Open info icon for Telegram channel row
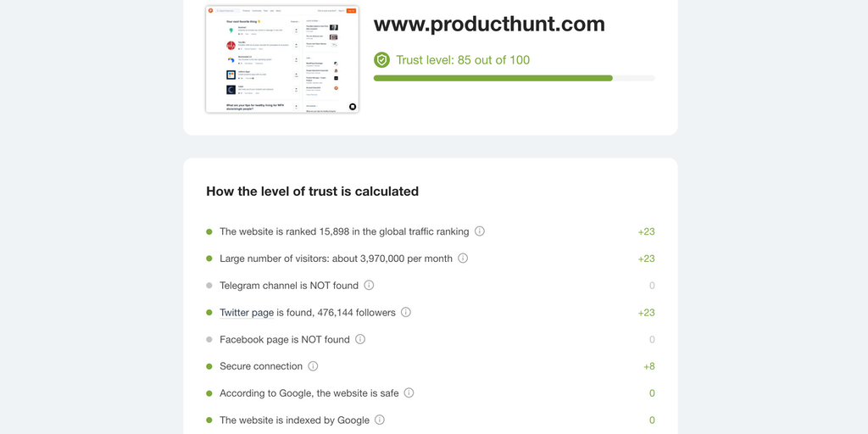 pyautogui.click(x=369, y=286)
